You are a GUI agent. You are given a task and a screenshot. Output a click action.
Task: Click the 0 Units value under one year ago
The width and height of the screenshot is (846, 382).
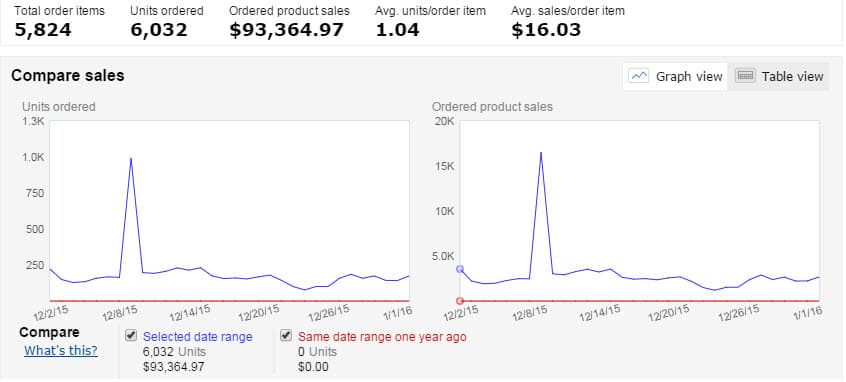(317, 352)
